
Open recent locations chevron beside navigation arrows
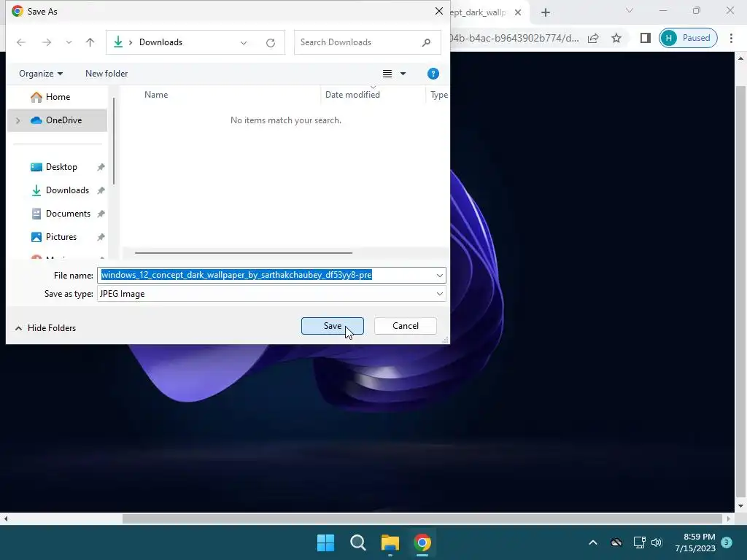tap(69, 42)
